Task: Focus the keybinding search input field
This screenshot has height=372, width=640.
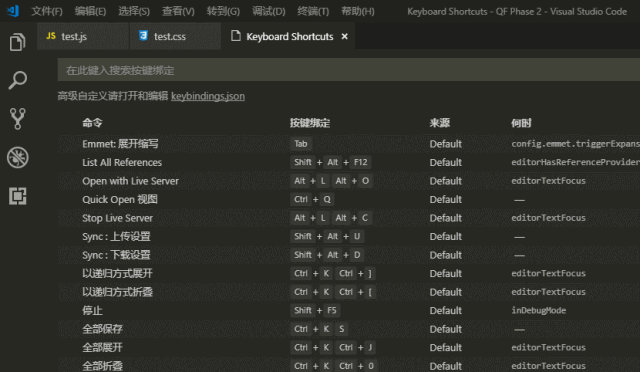Action: point(349,70)
